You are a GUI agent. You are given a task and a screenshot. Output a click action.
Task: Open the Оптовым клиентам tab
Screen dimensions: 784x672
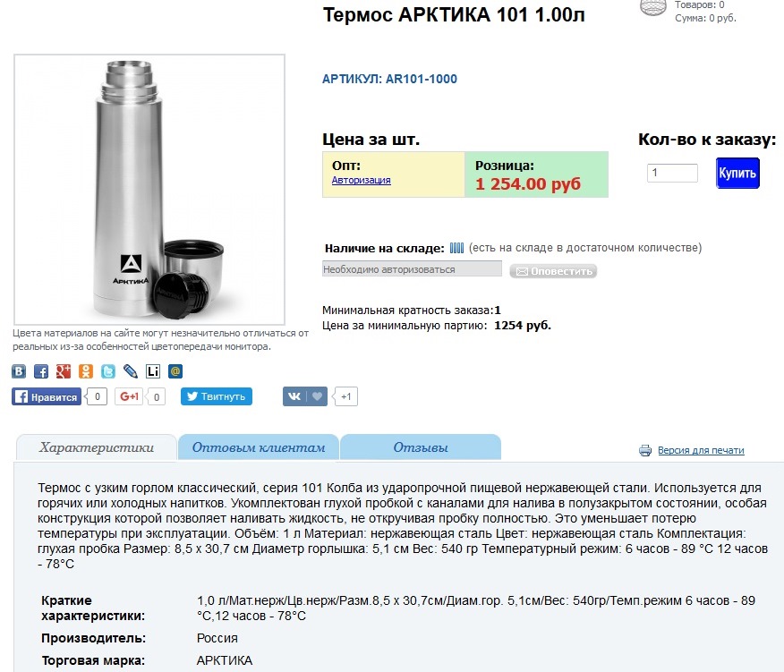[x=259, y=447]
